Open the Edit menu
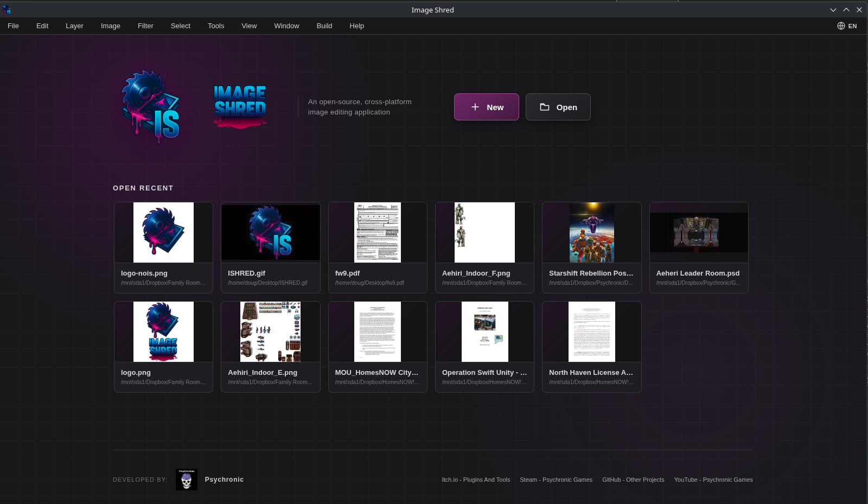Image resolution: width=868 pixels, height=504 pixels. point(42,26)
